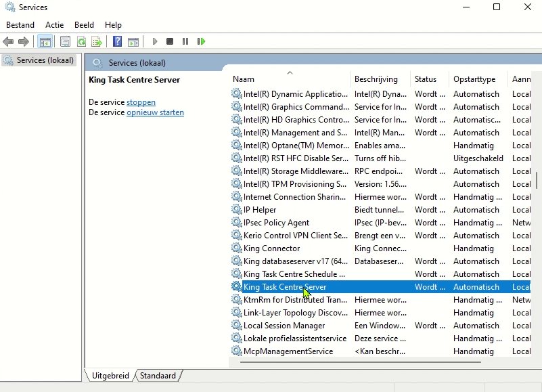Open the Help menu
The height and width of the screenshot is (392, 542).
coord(113,25)
